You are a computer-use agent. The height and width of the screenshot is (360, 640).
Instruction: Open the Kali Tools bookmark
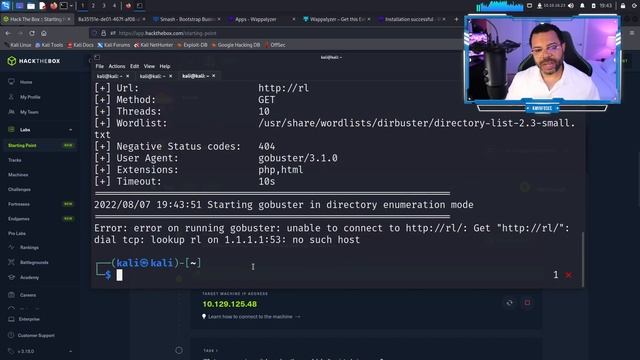[49, 45]
